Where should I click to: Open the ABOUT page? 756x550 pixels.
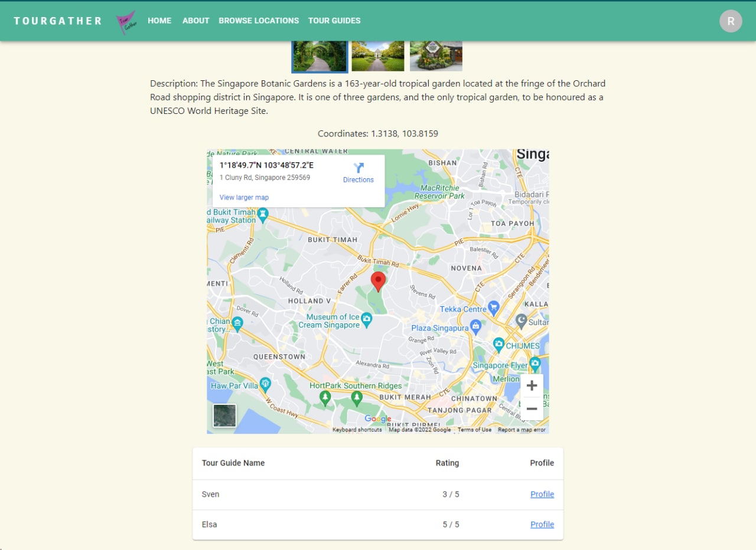[x=196, y=21]
